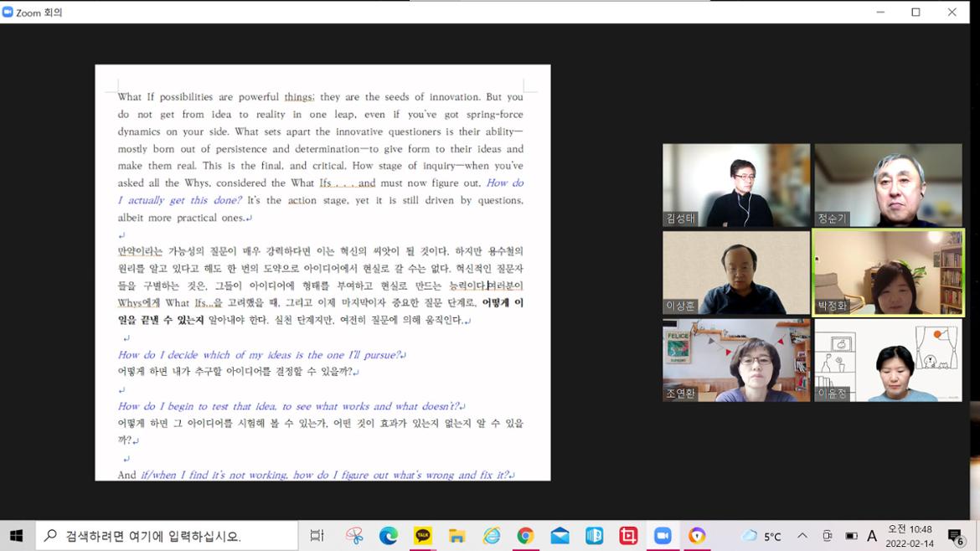This screenshot has width=980, height=551.
Task: Click the Task View icon
Action: 317,536
